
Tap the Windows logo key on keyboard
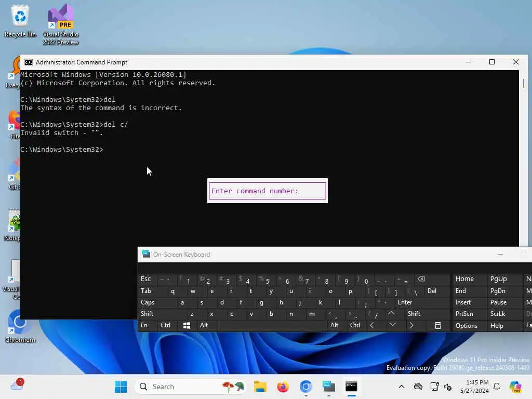[x=187, y=325]
